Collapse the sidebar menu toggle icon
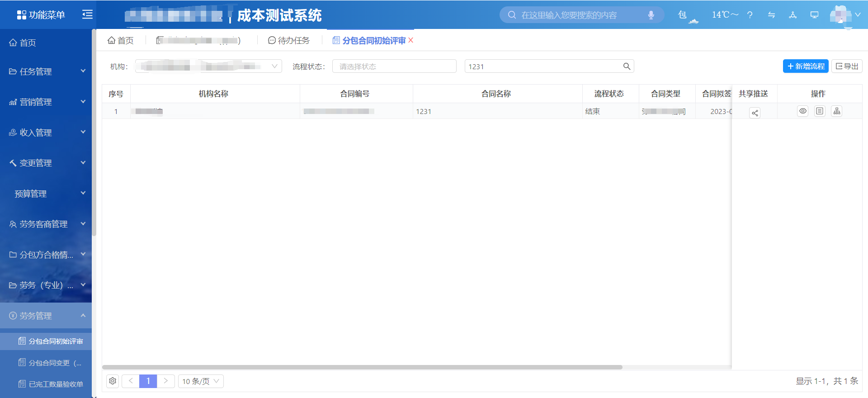868x398 pixels. (x=87, y=14)
